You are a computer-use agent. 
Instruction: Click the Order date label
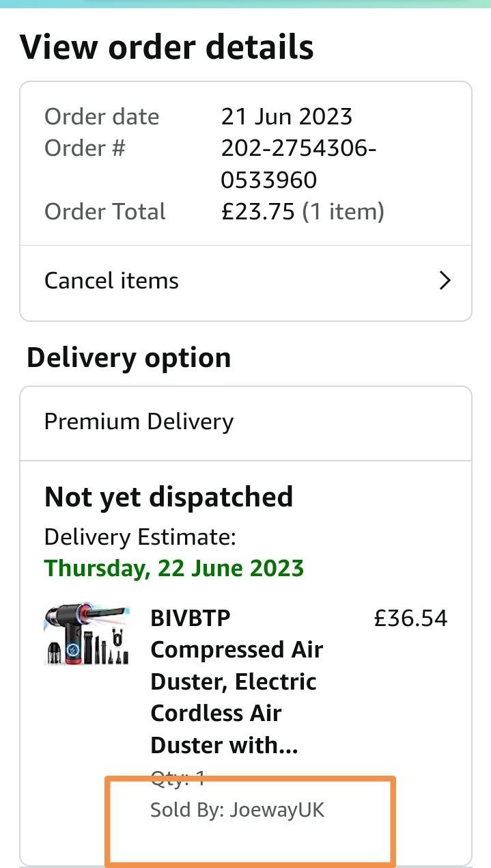click(101, 117)
